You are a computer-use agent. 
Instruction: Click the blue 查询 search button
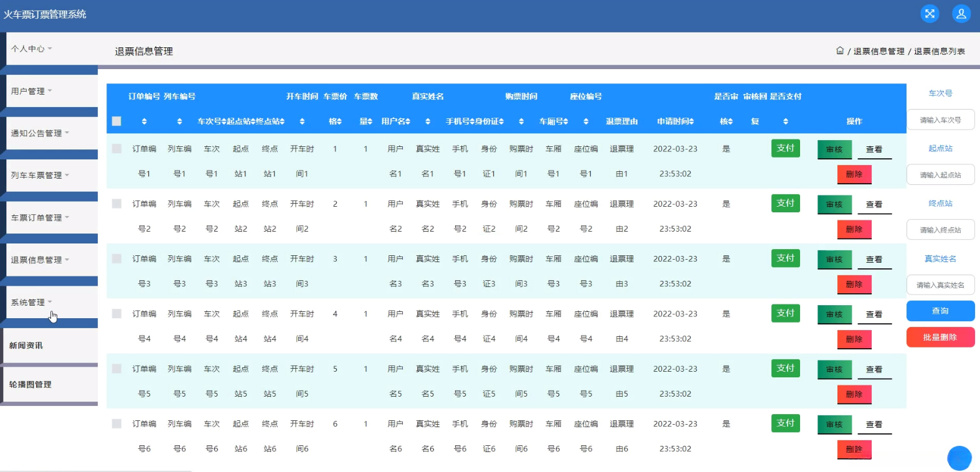click(940, 311)
